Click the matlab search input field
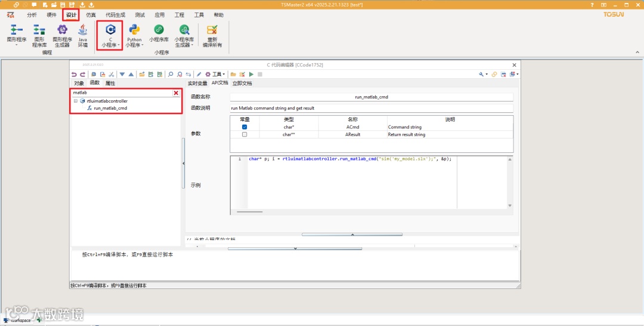This screenshot has width=644, height=326. pyautogui.click(x=122, y=93)
